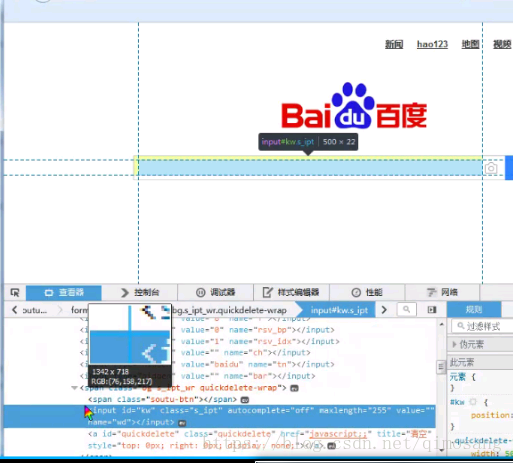
Task: Click the ev badge on quickdelete-wrap span
Action: pos(294,388)
